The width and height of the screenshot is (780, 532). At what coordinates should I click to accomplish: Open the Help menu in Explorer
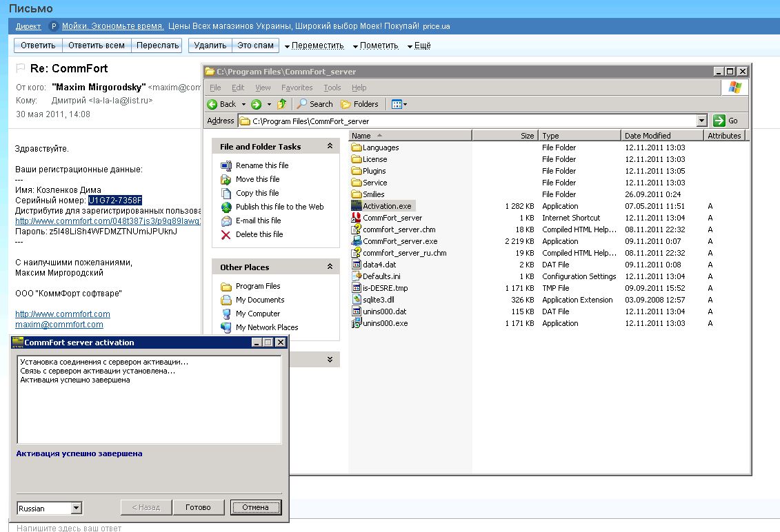tap(359, 88)
